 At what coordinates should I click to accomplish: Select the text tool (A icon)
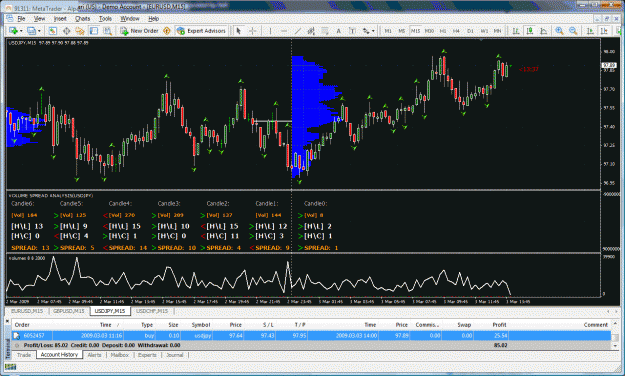click(x=338, y=31)
